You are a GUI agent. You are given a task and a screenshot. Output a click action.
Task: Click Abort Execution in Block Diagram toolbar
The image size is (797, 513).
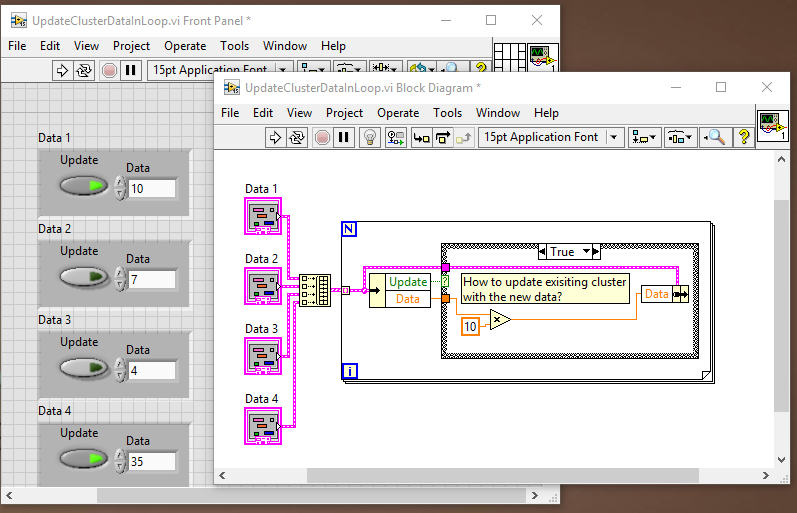[322, 137]
